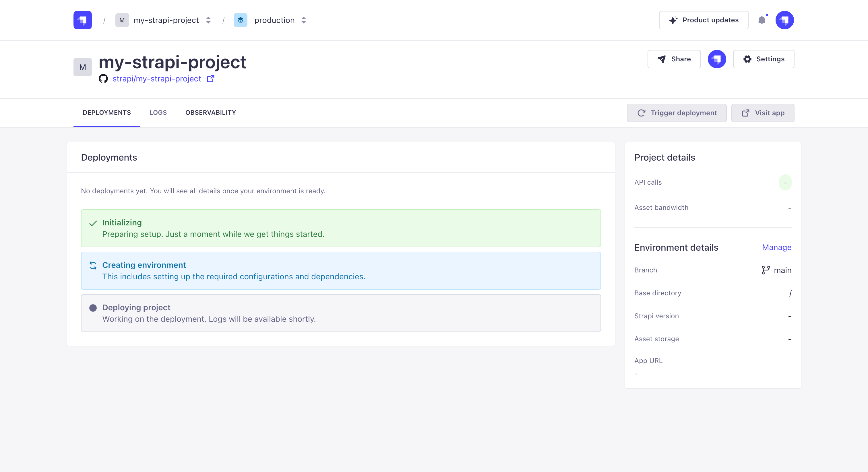This screenshot has width=868, height=472.
Task: Open Product updates
Action: point(704,20)
